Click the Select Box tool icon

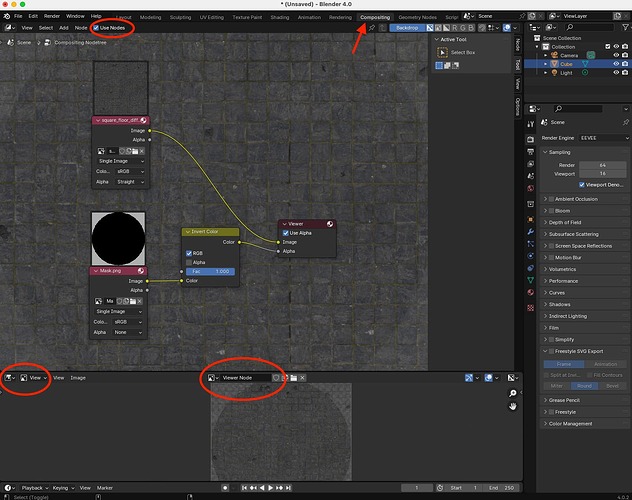coord(442,52)
